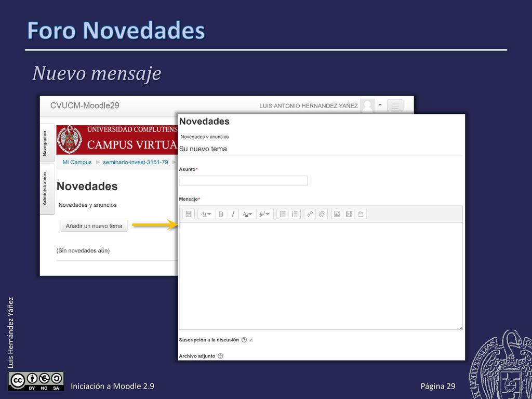Open the font color dropdown
The width and height of the screenshot is (532, 399).
247,214
